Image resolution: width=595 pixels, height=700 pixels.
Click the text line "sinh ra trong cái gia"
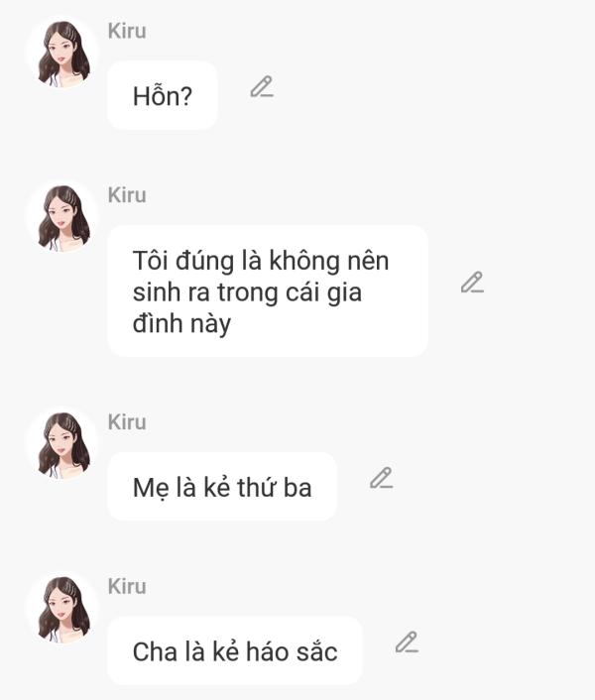[x=246, y=292]
